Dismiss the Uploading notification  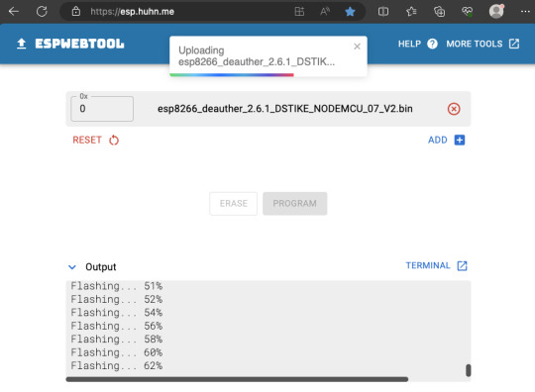(x=358, y=47)
